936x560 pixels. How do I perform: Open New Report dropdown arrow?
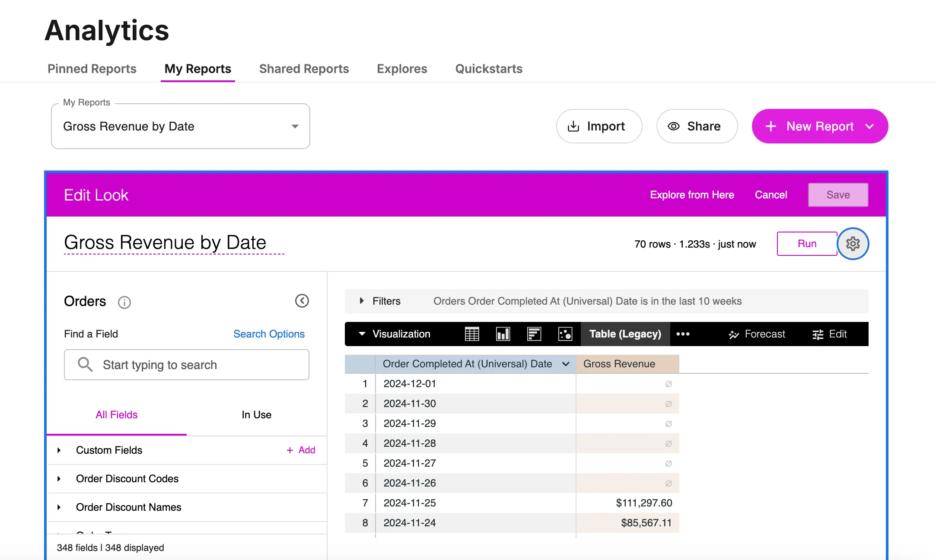click(870, 126)
